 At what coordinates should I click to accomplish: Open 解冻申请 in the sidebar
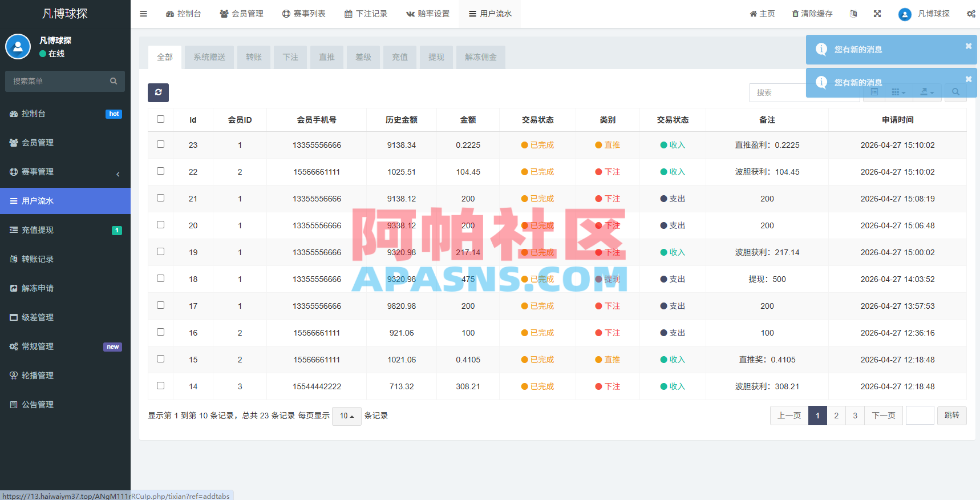click(x=65, y=288)
